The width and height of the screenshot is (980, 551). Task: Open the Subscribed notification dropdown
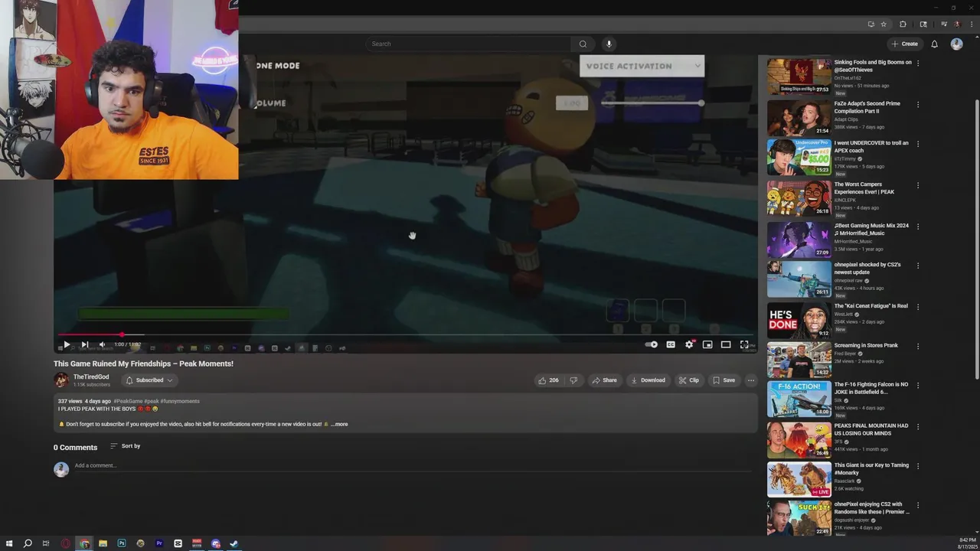[149, 380]
